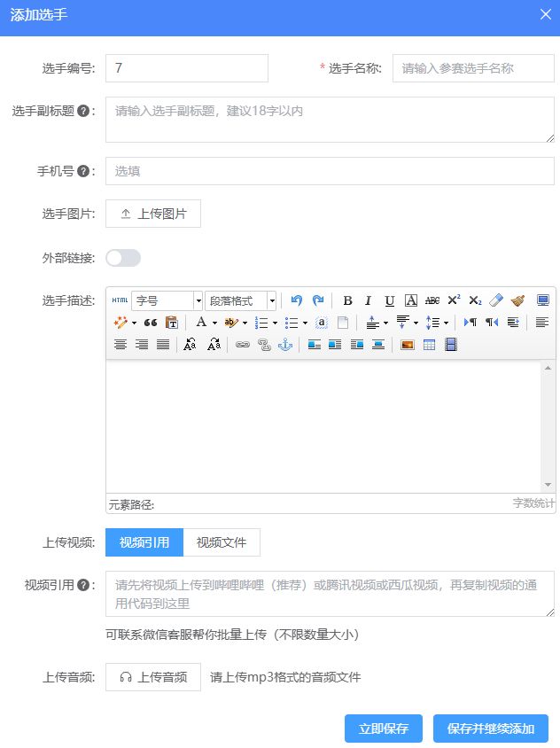Viewport: 560px width, 748px height.
Task: Open ordered list style dropdown
Action: 275,323
